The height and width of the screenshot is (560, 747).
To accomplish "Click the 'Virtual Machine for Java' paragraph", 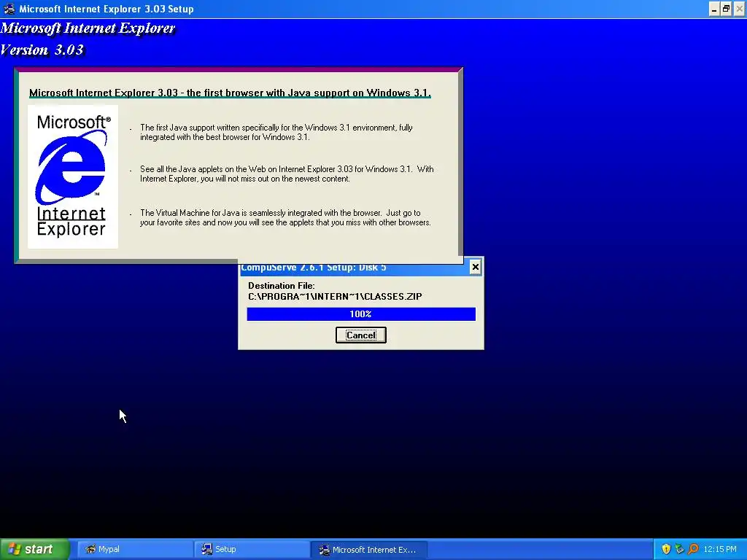I will pos(285,217).
